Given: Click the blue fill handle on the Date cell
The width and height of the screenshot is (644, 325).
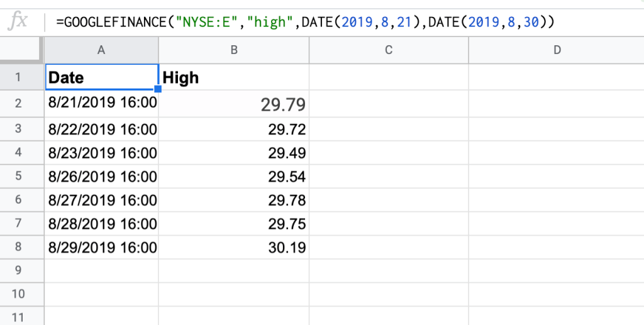Looking at the screenshot, I should click(158, 90).
